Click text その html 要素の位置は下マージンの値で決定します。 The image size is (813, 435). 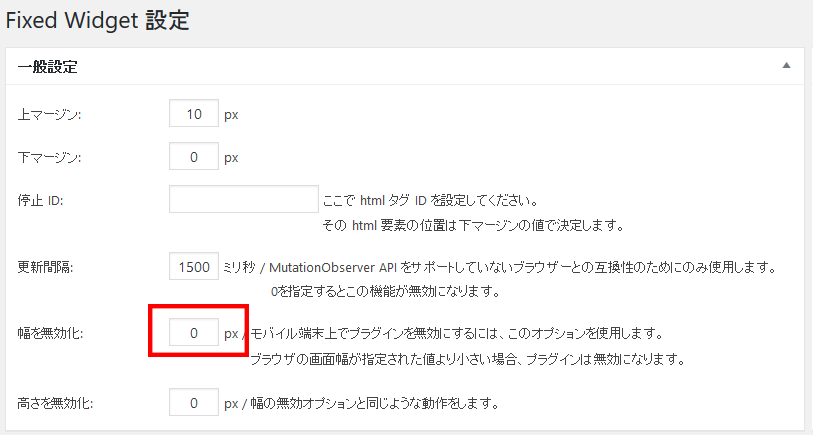pos(473,226)
